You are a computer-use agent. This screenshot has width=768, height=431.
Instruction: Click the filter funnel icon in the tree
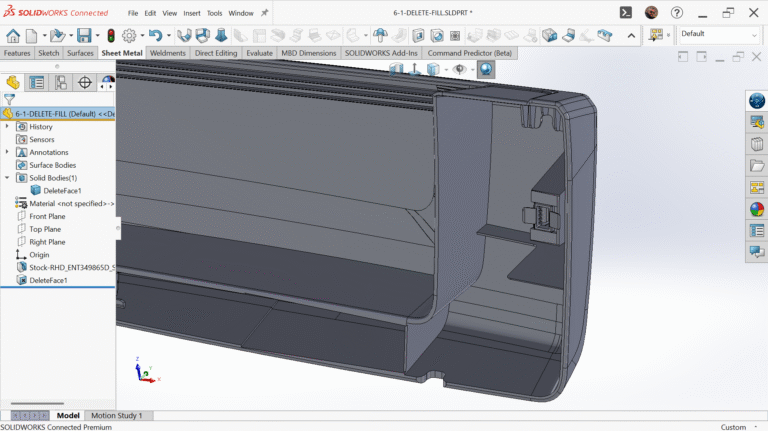pos(9,99)
